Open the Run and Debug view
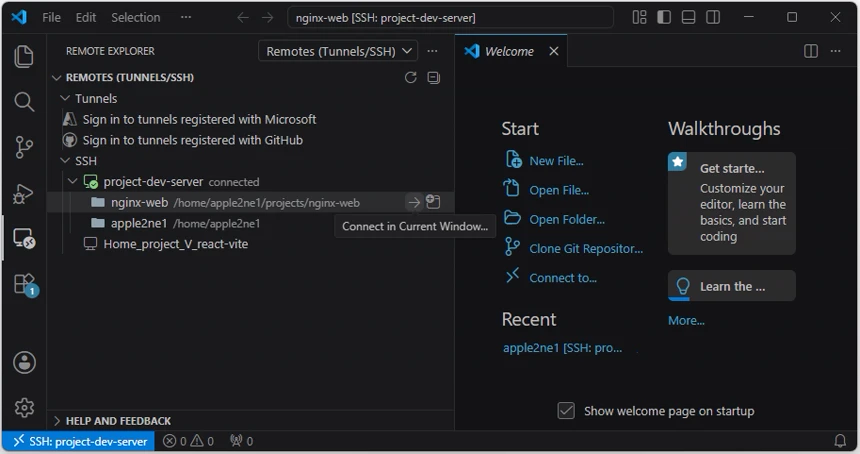Screen dimensions: 860x454 (x=24, y=194)
